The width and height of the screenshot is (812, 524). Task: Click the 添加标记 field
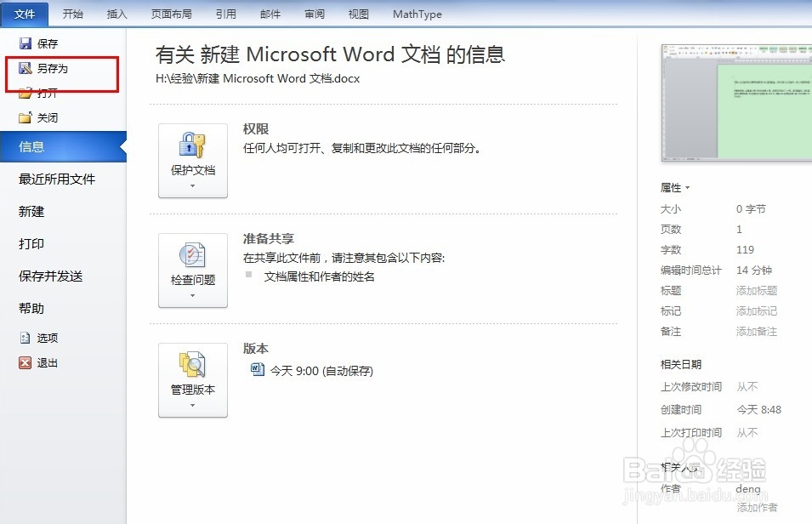[x=757, y=311]
